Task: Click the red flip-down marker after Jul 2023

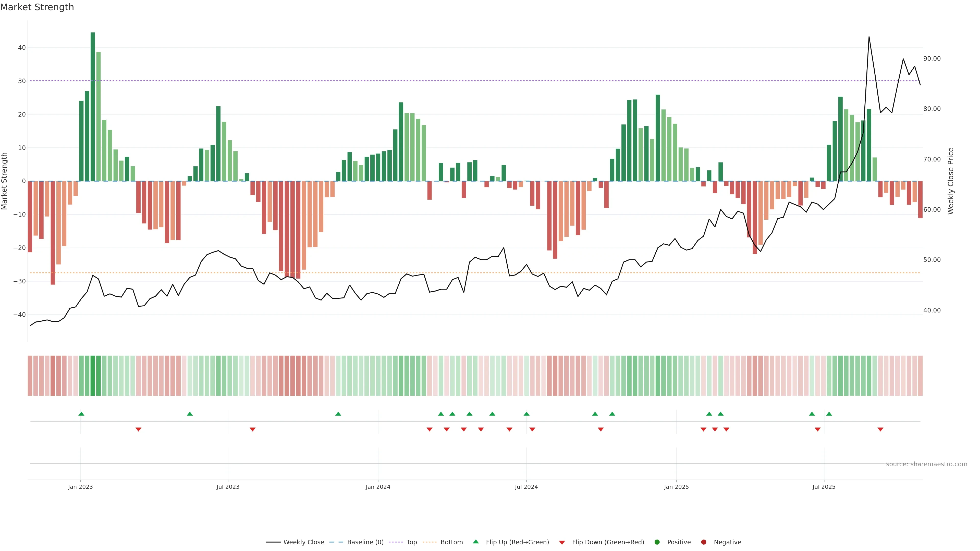Action: click(x=253, y=429)
